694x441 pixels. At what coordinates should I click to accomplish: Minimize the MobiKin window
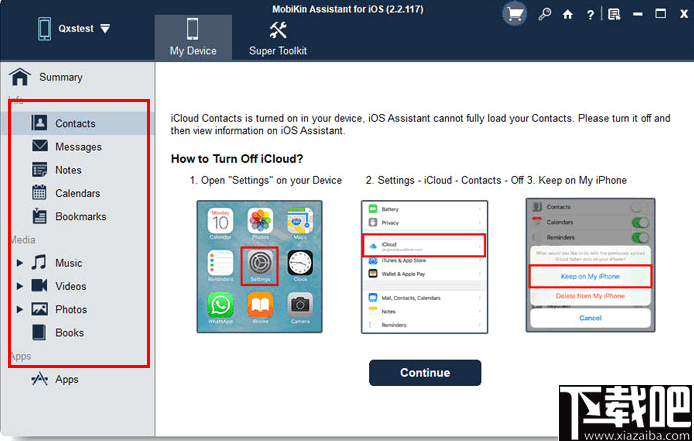coord(637,15)
